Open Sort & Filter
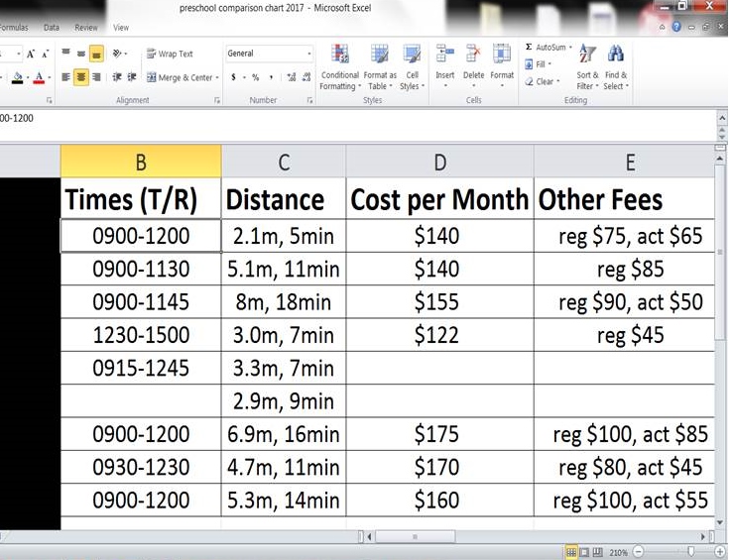Screen dimensions: 732x560 587,66
